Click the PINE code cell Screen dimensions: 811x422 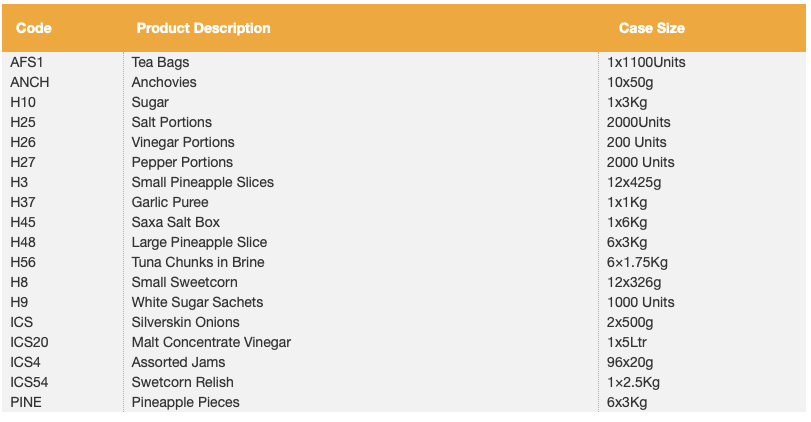pyautogui.click(x=27, y=402)
